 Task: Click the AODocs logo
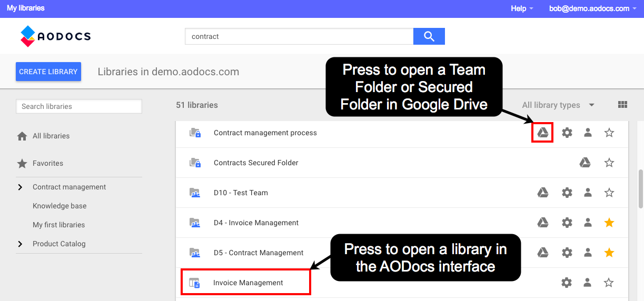(x=55, y=36)
